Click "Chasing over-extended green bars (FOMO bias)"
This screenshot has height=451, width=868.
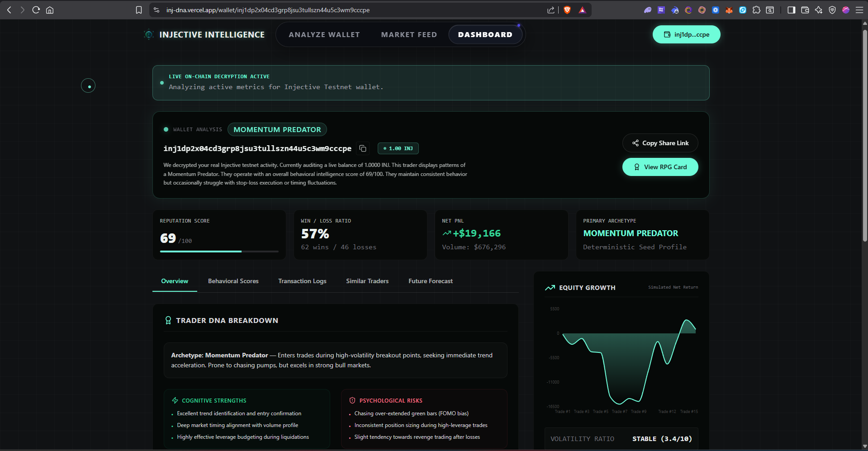pyautogui.click(x=412, y=413)
